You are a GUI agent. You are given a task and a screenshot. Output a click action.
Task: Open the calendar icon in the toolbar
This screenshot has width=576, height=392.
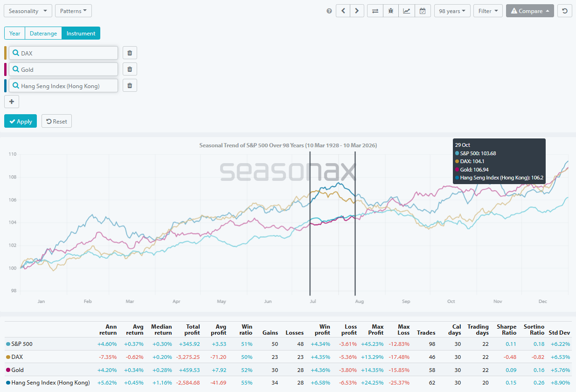[x=423, y=11]
